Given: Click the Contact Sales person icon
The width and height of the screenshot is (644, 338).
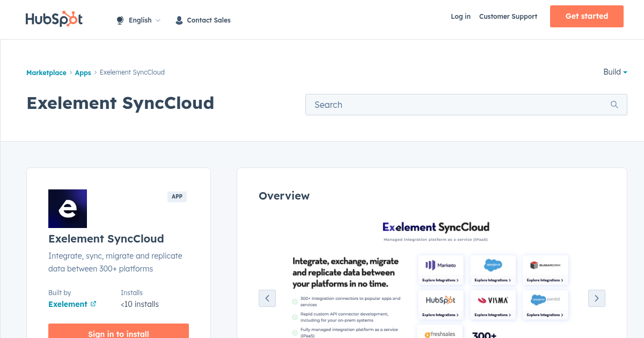Looking at the screenshot, I should pyautogui.click(x=179, y=20).
